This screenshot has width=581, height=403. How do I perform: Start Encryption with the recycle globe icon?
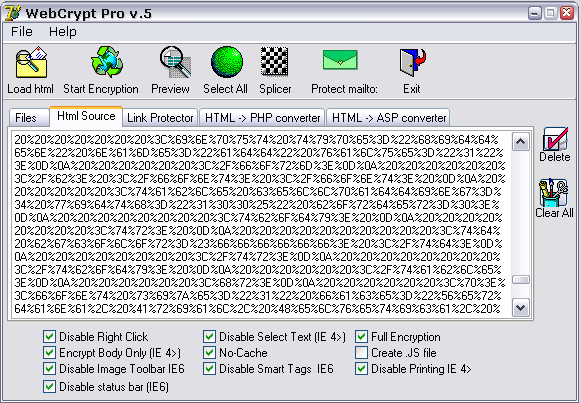pos(107,61)
